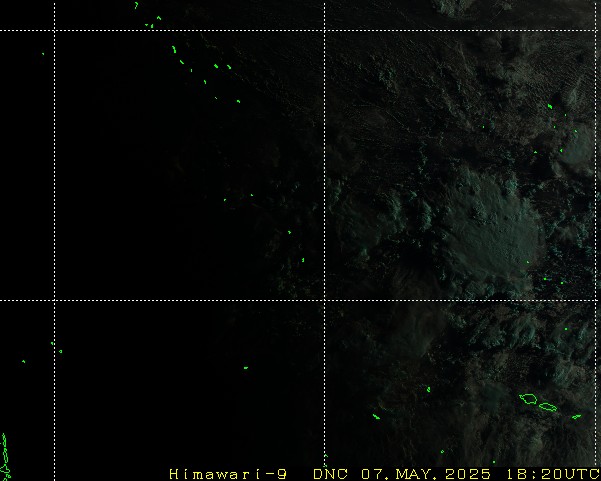Select the "07.MAY.2025" date text

pyautogui.click(x=426, y=474)
